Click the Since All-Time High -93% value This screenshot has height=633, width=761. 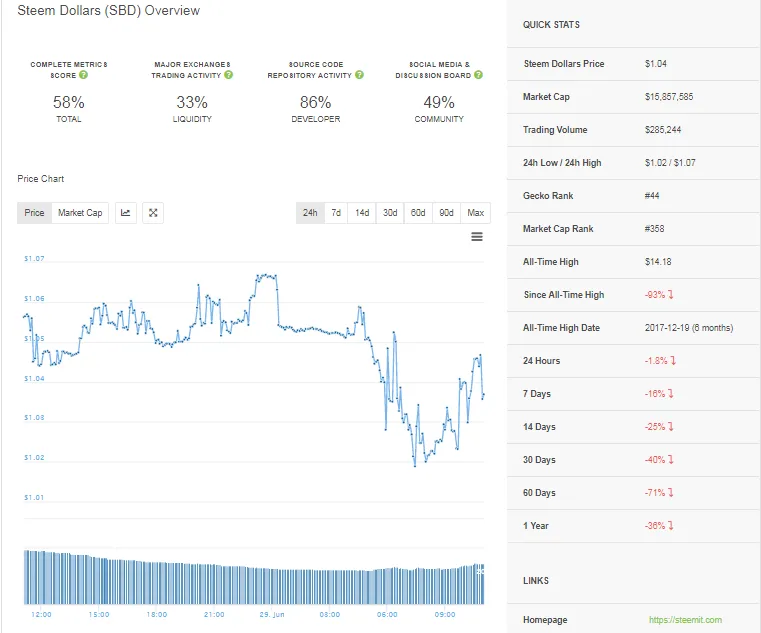(x=659, y=295)
